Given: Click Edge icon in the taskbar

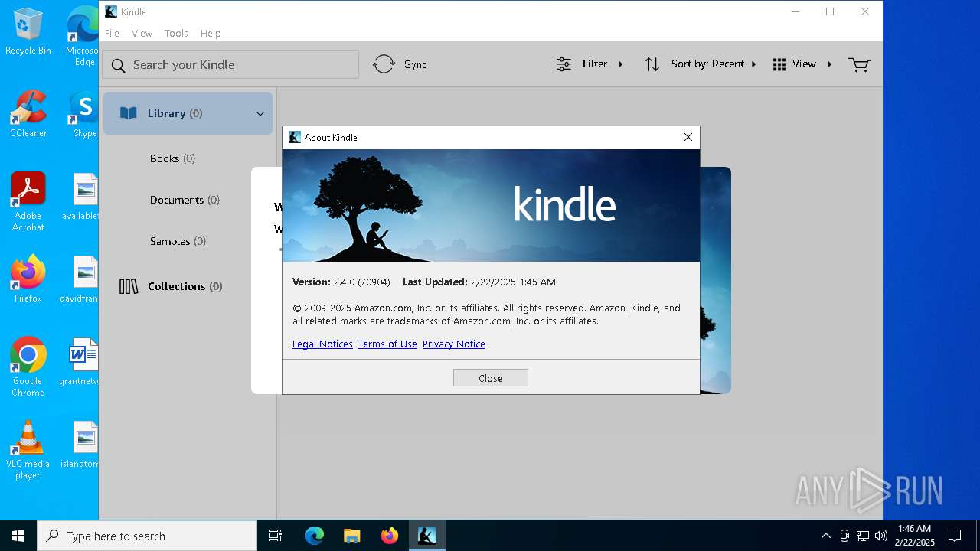Looking at the screenshot, I should [x=315, y=536].
